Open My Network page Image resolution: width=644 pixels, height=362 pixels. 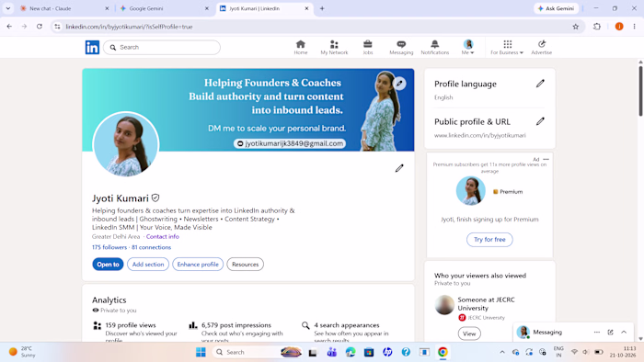tap(334, 48)
